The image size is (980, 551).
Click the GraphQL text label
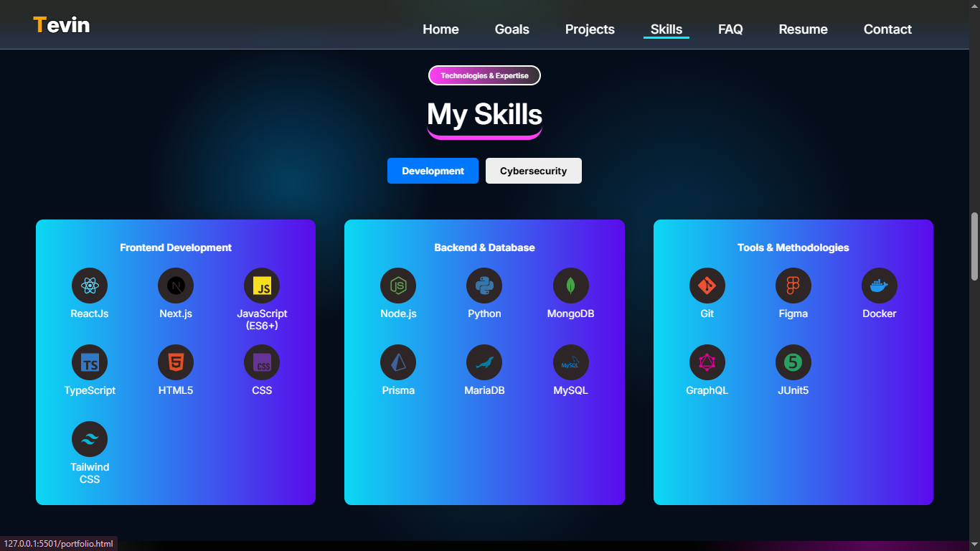pos(707,390)
